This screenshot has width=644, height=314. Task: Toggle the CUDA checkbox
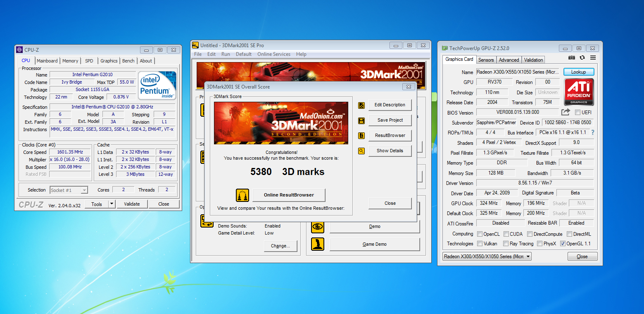tap(506, 234)
